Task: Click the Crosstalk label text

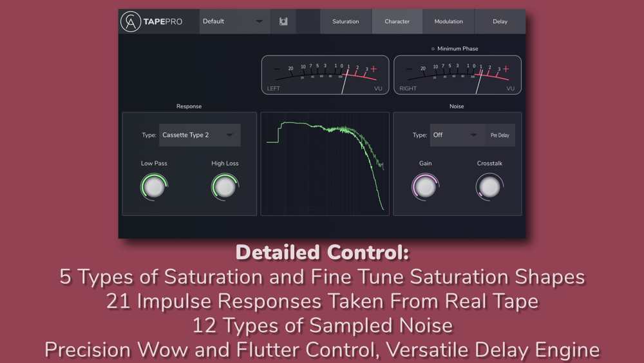Action: (x=489, y=163)
